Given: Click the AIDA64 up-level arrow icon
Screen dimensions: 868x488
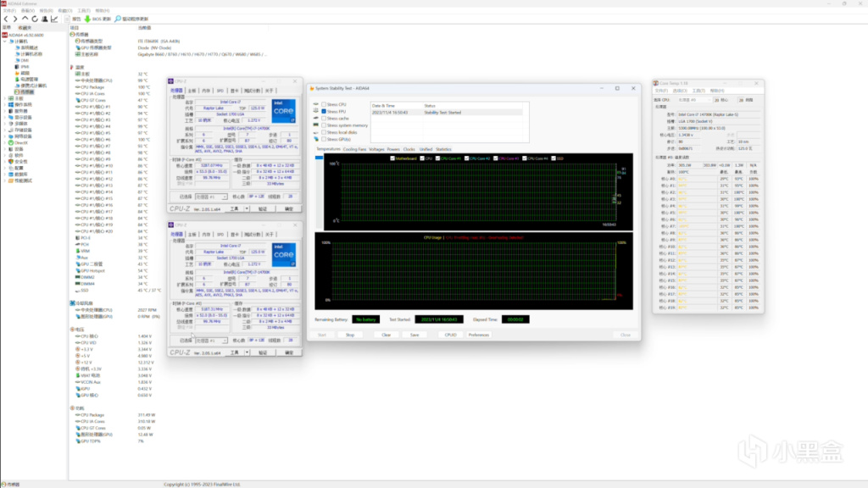Looking at the screenshot, I should tap(25, 19).
